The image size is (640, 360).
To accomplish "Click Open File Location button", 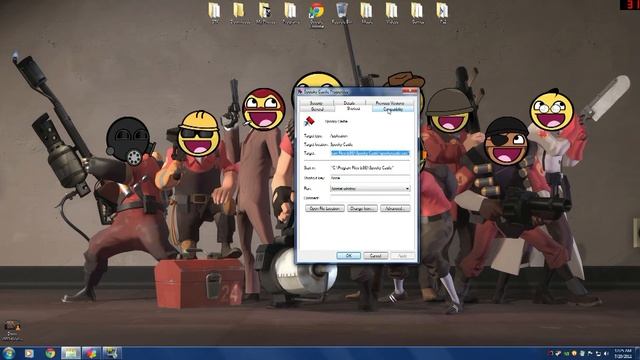I will click(x=325, y=209).
